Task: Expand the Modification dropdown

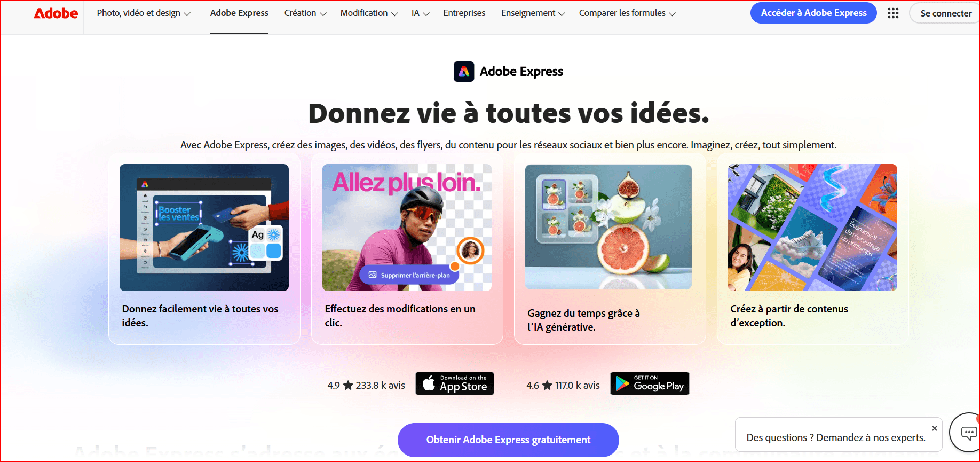Action: tap(369, 13)
